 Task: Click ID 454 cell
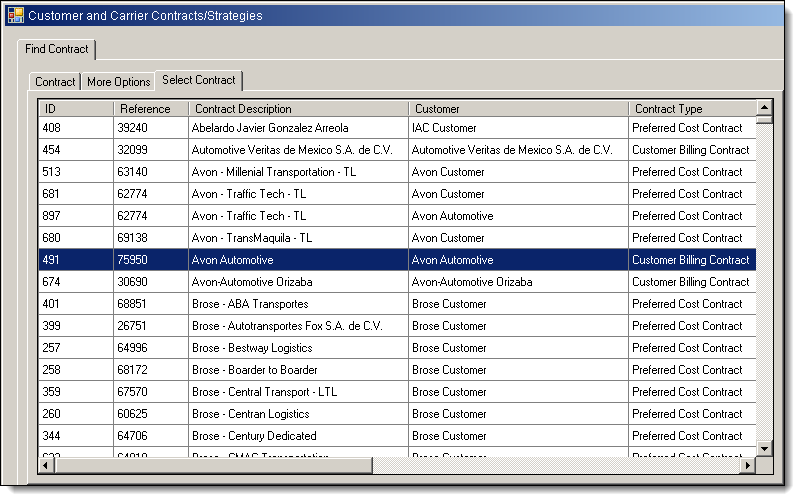pyautogui.click(x=76, y=150)
